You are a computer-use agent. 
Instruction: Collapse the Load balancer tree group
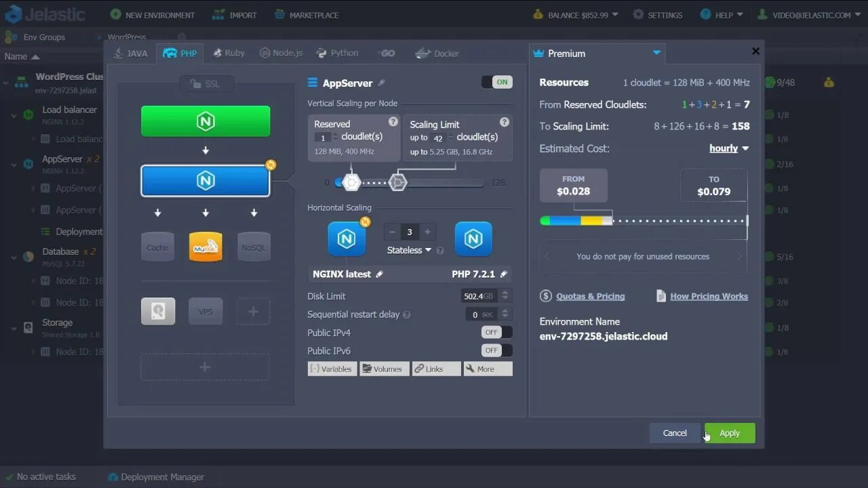click(x=14, y=115)
